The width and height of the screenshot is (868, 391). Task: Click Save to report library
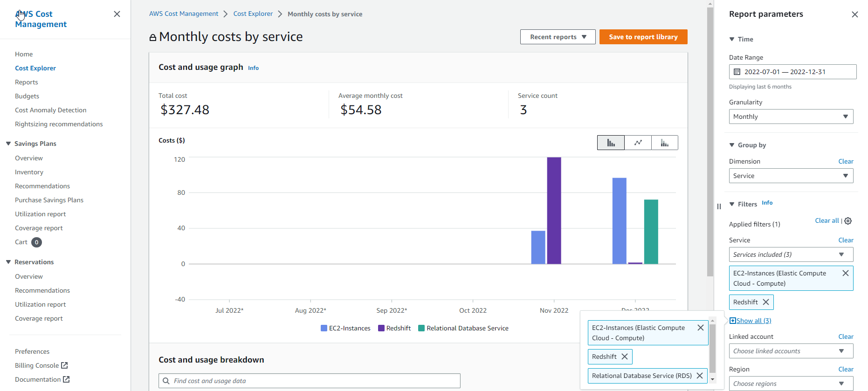coord(643,37)
